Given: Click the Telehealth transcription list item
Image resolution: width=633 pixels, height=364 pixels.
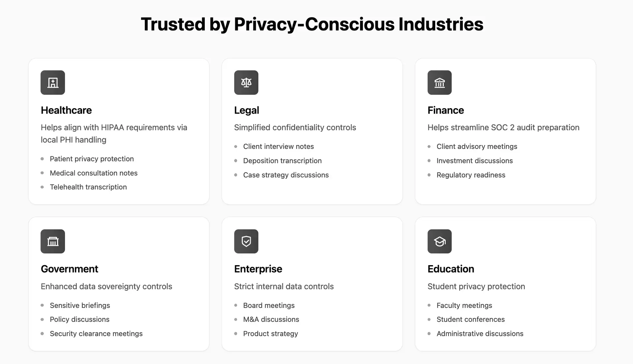Looking at the screenshot, I should [x=88, y=187].
